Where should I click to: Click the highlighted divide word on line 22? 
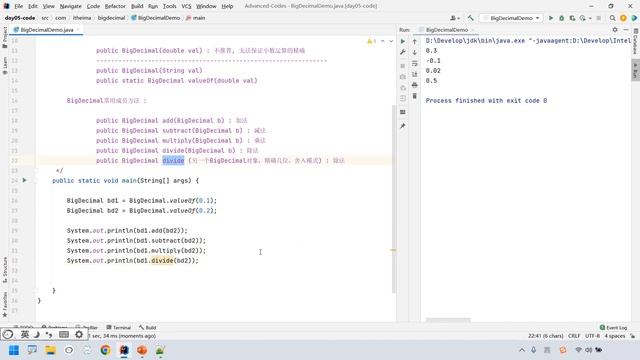tap(173, 160)
